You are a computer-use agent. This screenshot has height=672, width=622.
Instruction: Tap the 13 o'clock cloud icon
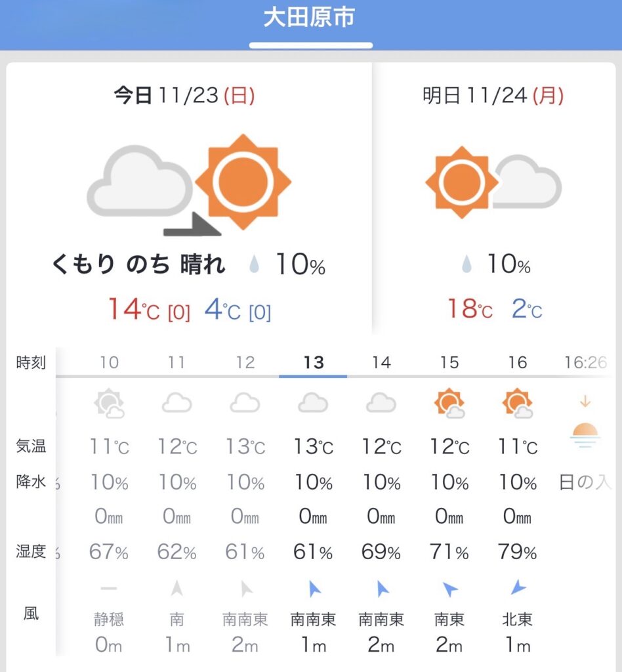(x=314, y=403)
